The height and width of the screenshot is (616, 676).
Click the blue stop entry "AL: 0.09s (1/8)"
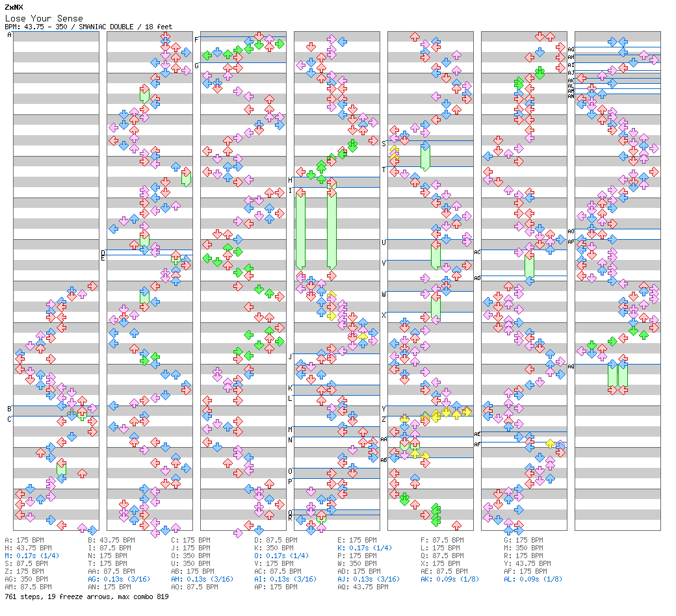click(x=533, y=579)
